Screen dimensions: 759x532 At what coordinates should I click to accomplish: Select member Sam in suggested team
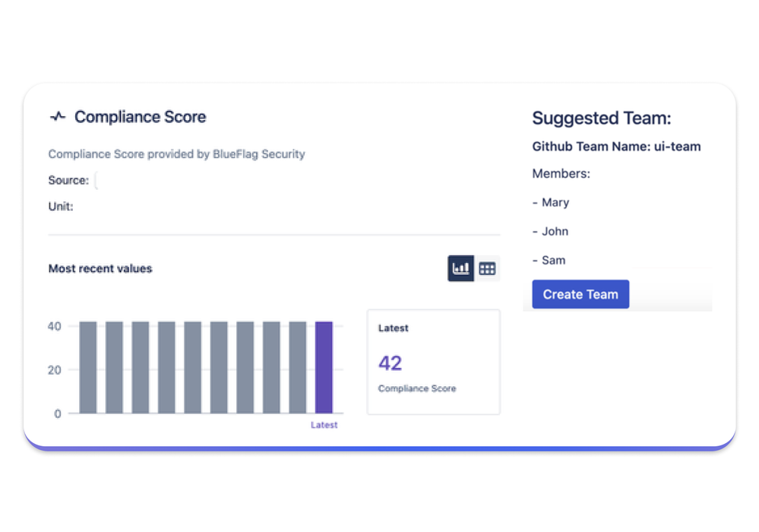coord(553,260)
